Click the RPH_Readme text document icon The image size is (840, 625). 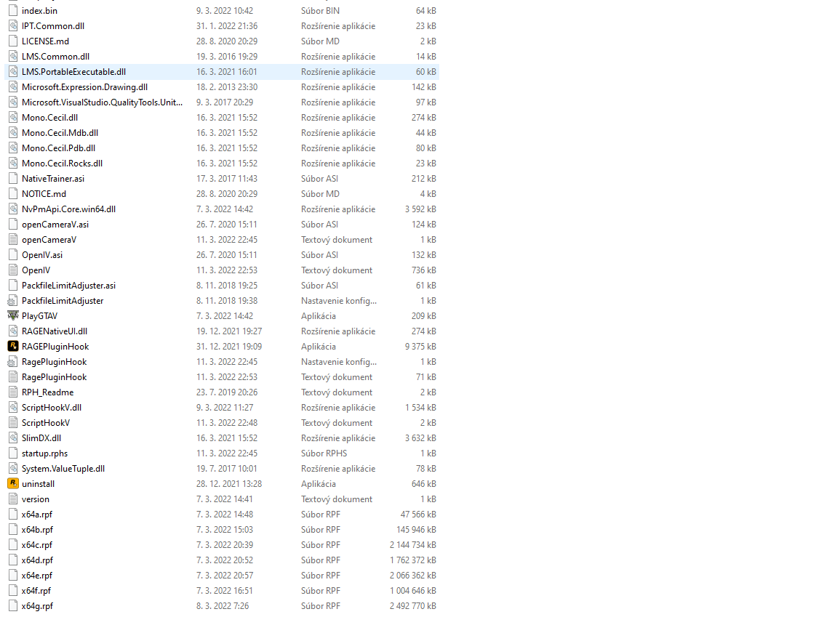pyautogui.click(x=13, y=392)
